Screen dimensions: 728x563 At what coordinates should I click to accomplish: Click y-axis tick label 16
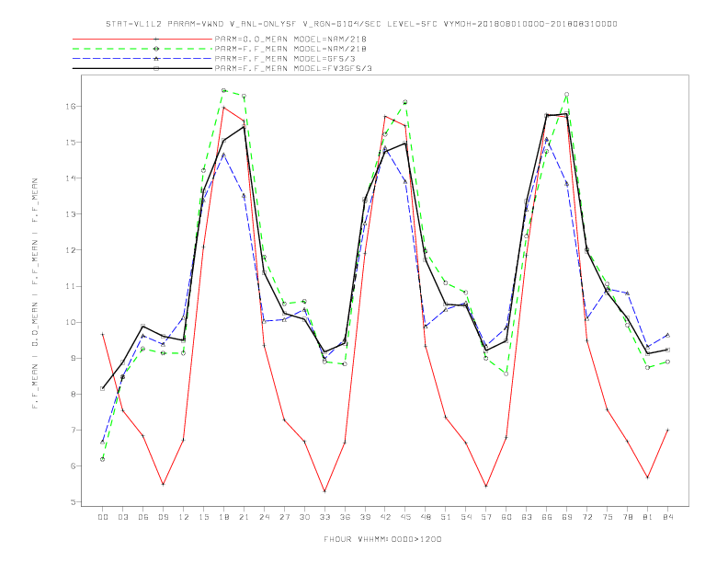click(70, 107)
